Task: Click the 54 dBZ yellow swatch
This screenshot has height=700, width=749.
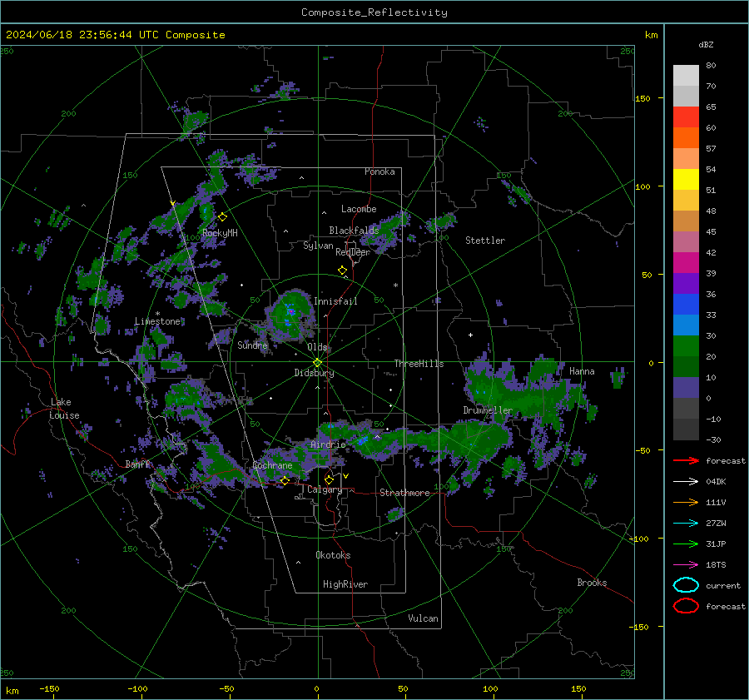Action: tap(686, 180)
